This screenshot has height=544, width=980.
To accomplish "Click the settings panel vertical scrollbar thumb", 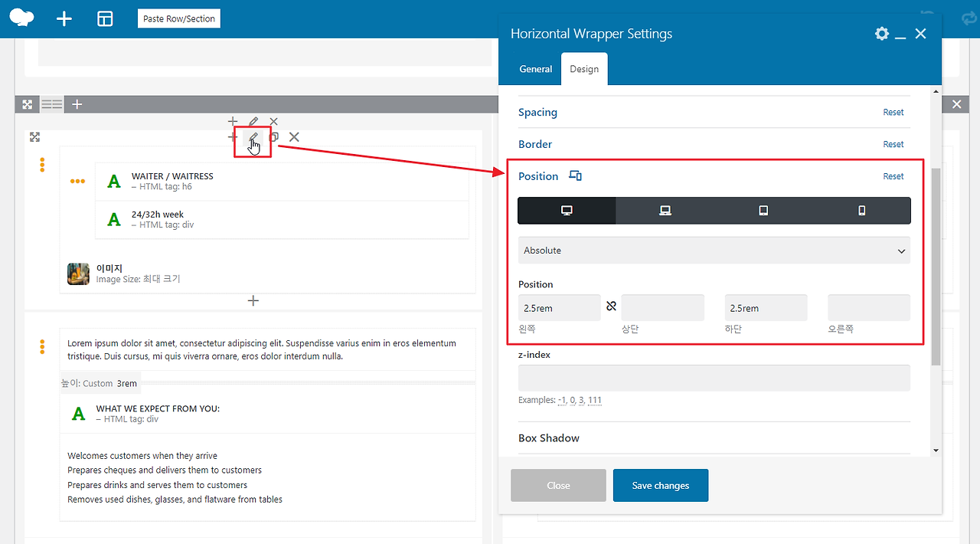I will [936, 267].
